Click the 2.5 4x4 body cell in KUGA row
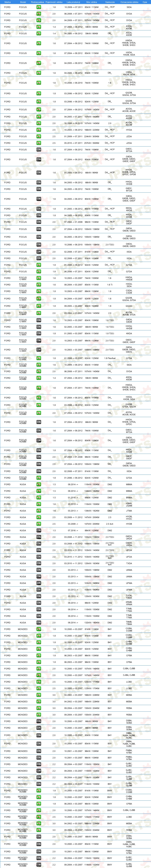The height and width of the screenshot is (868, 151). [x=110, y=524]
